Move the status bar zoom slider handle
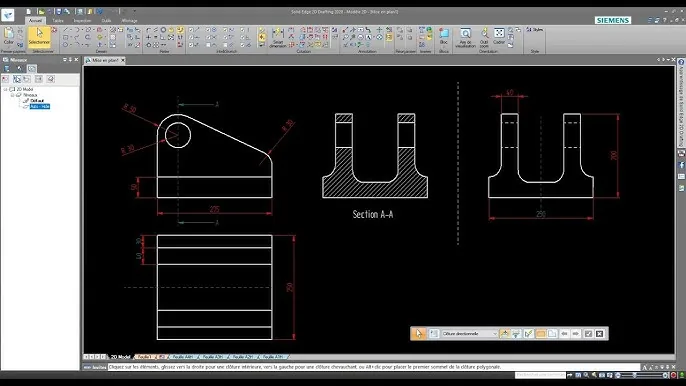The image size is (686, 386). [x=635, y=375]
